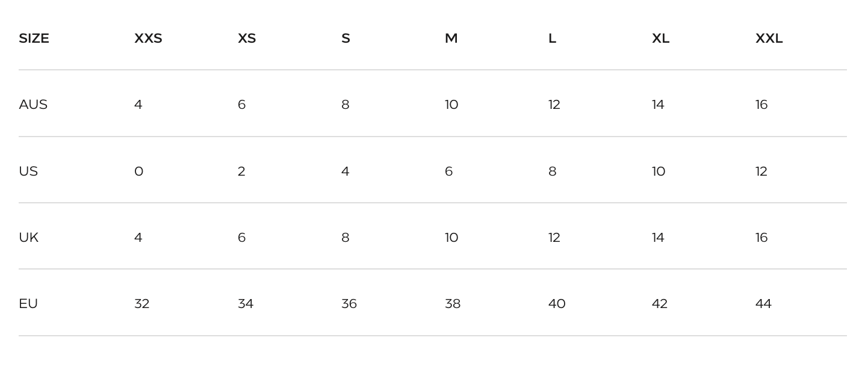Select the US row label
The height and width of the screenshot is (367, 868).
[x=28, y=171]
